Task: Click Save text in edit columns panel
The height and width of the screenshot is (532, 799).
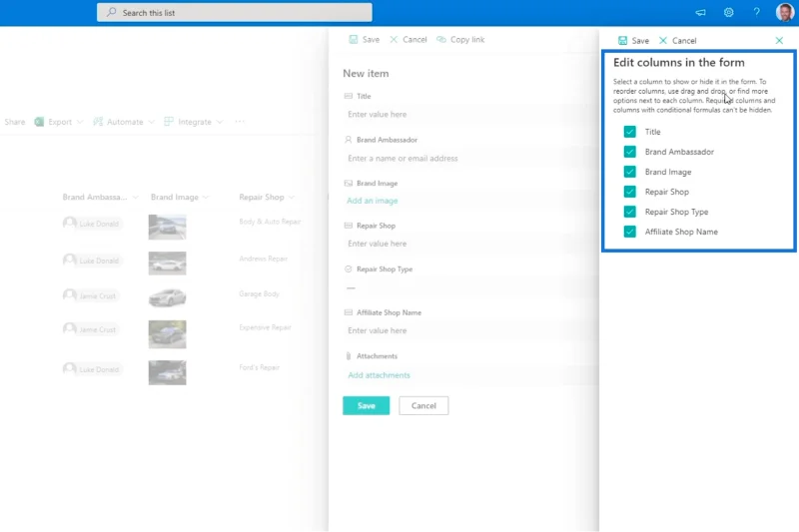Action: point(640,41)
